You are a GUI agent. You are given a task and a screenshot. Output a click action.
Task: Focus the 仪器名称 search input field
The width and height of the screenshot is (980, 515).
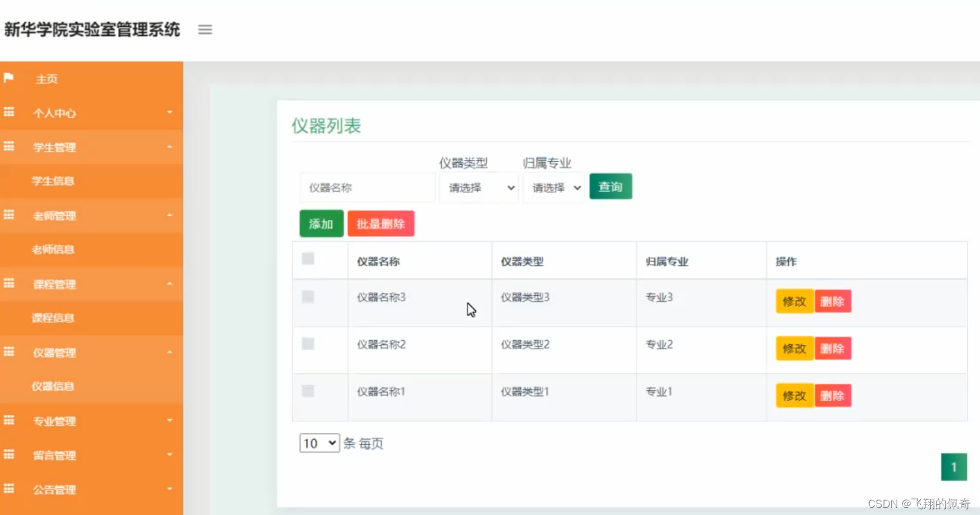point(367,188)
